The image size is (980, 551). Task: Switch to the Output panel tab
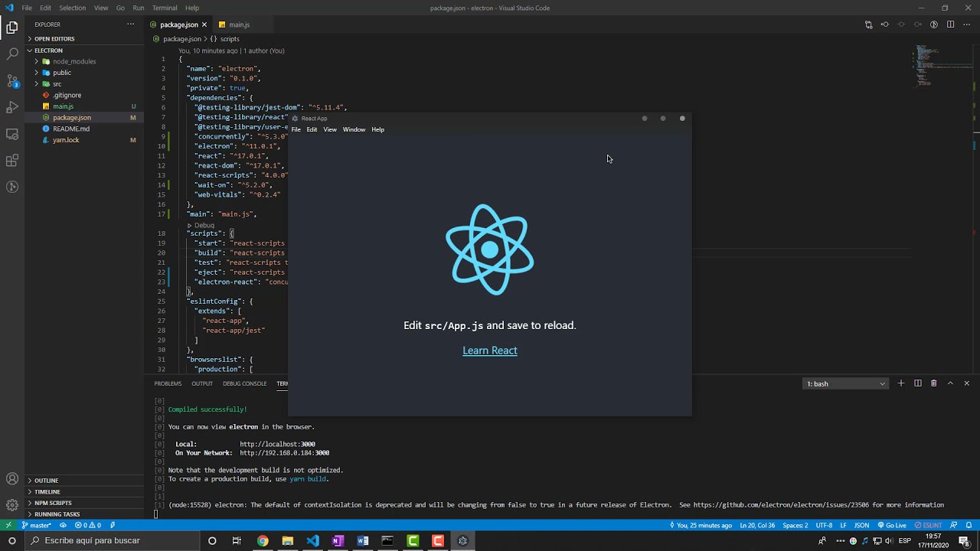pos(202,383)
